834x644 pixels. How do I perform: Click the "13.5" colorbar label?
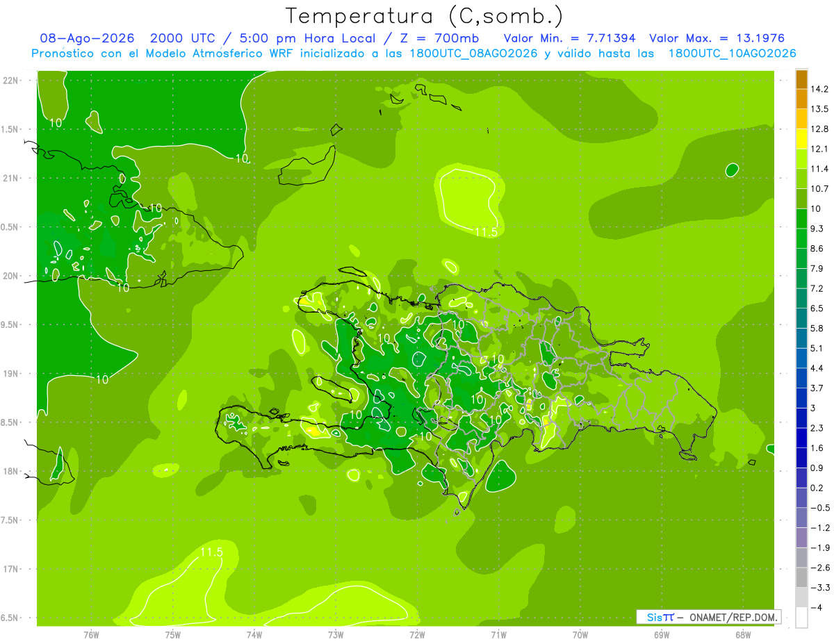(821, 109)
